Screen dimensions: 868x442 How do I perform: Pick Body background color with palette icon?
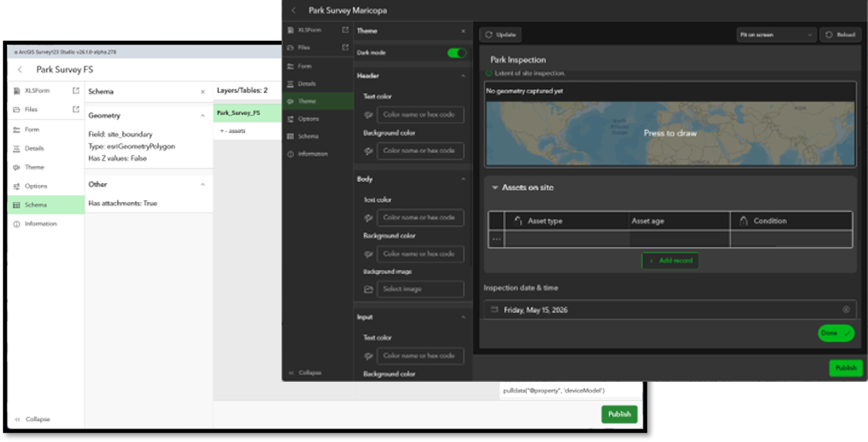click(368, 254)
